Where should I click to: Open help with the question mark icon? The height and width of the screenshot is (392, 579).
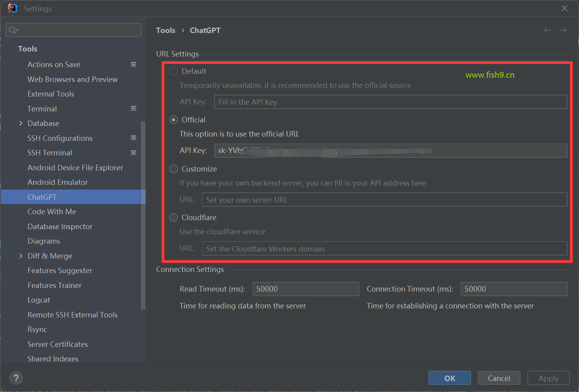16,378
